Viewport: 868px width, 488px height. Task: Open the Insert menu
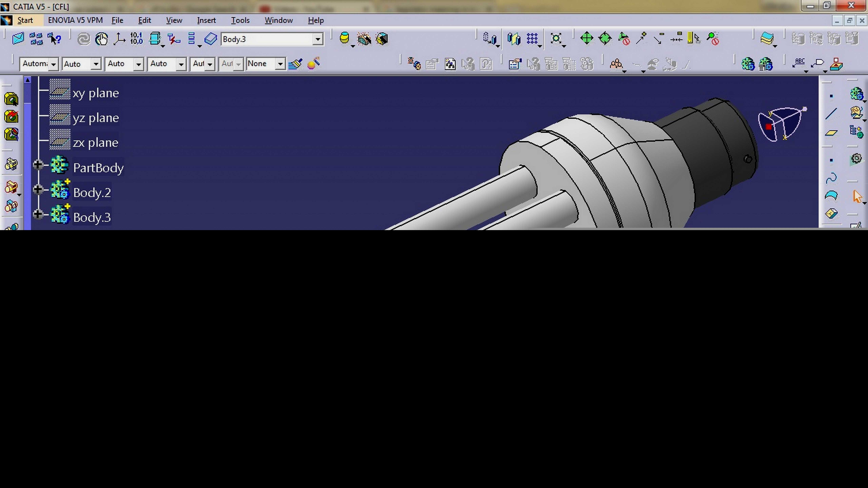(206, 20)
